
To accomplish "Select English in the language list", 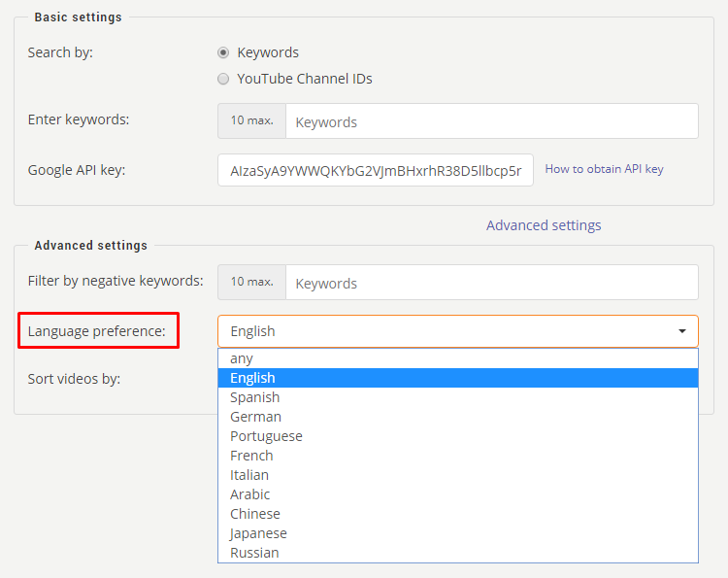I will [458, 378].
